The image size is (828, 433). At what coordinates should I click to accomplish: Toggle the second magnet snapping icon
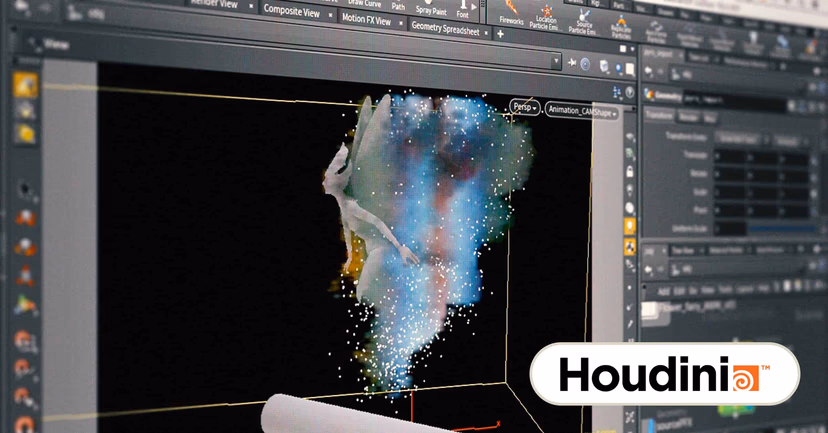(x=23, y=368)
